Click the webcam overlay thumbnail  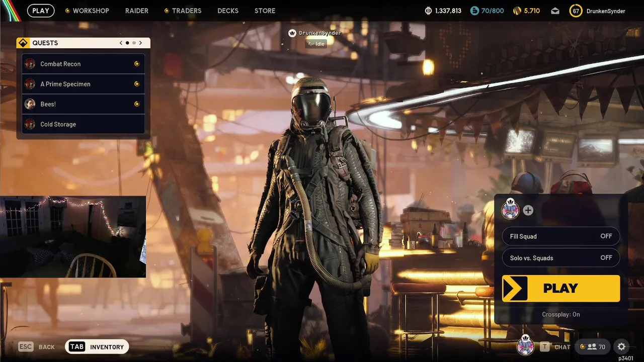tap(73, 237)
